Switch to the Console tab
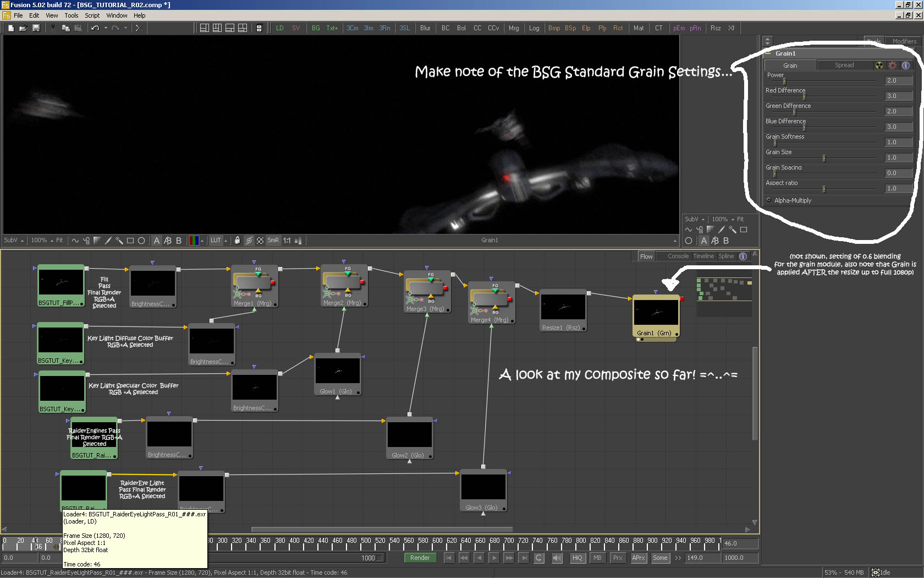Viewport: 924px width, 578px height. [x=678, y=256]
